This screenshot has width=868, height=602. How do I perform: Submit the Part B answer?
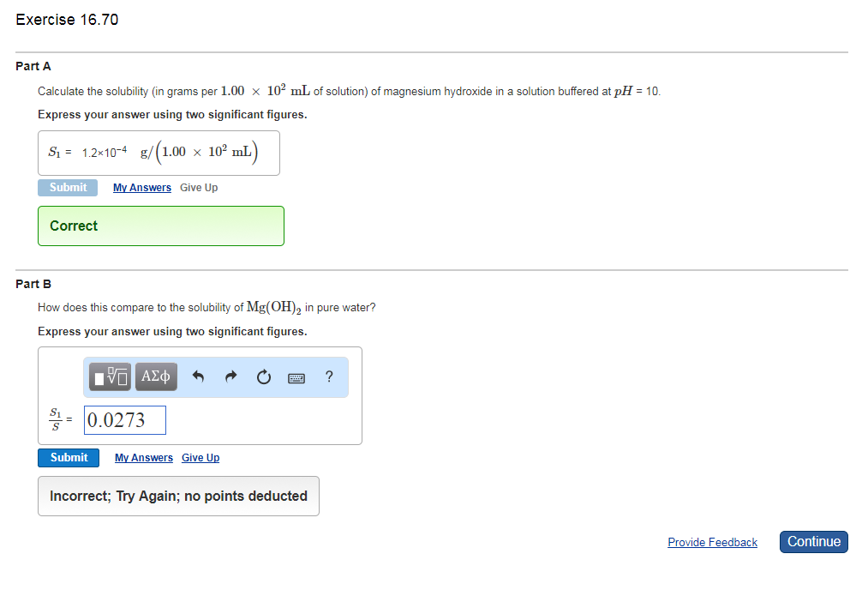pyautogui.click(x=68, y=457)
